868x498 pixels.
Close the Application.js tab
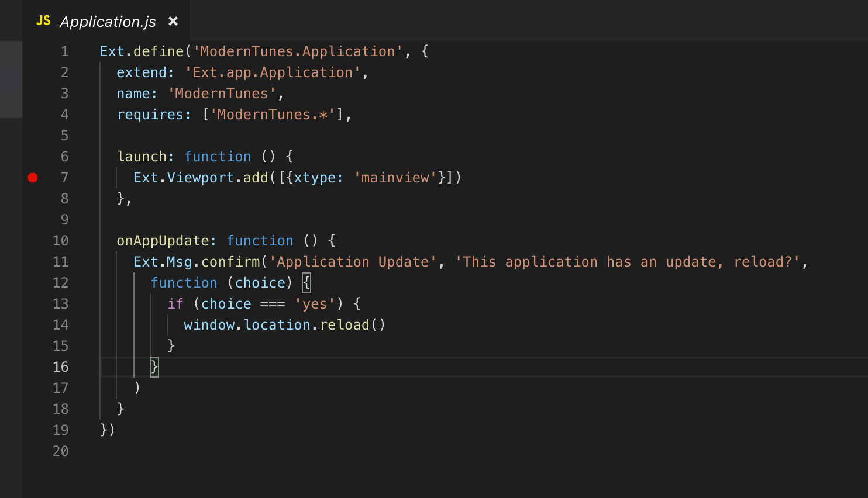[x=173, y=21]
